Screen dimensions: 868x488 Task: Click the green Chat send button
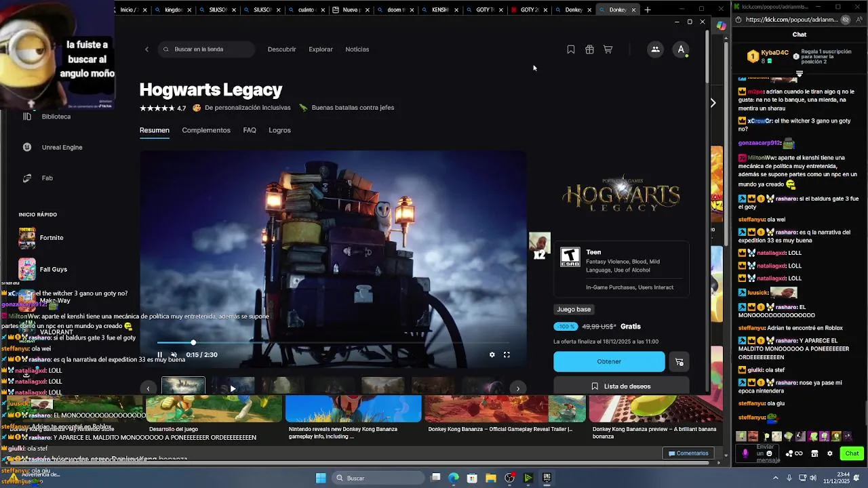point(852,453)
